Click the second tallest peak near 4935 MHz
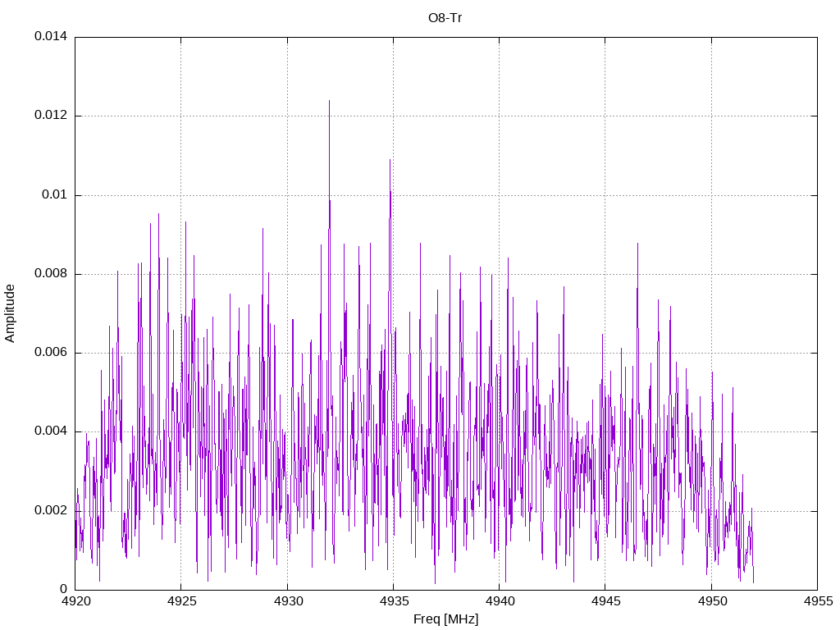 pos(390,161)
